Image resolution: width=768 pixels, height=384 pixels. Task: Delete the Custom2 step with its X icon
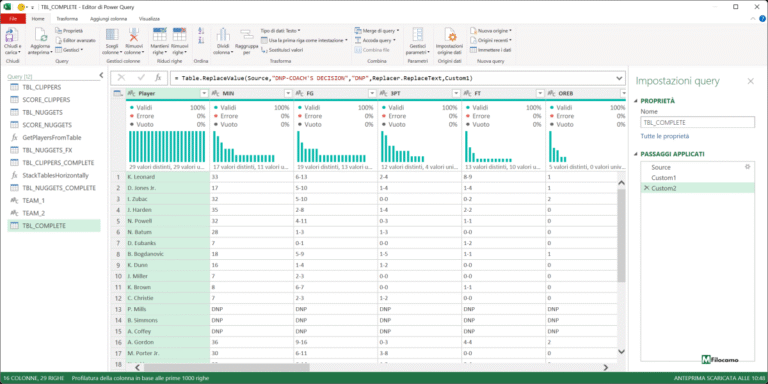646,189
